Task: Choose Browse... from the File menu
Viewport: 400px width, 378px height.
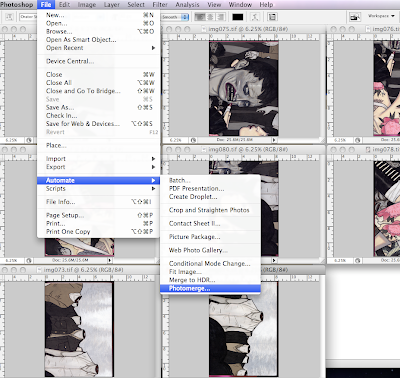Action: [x=98, y=31]
